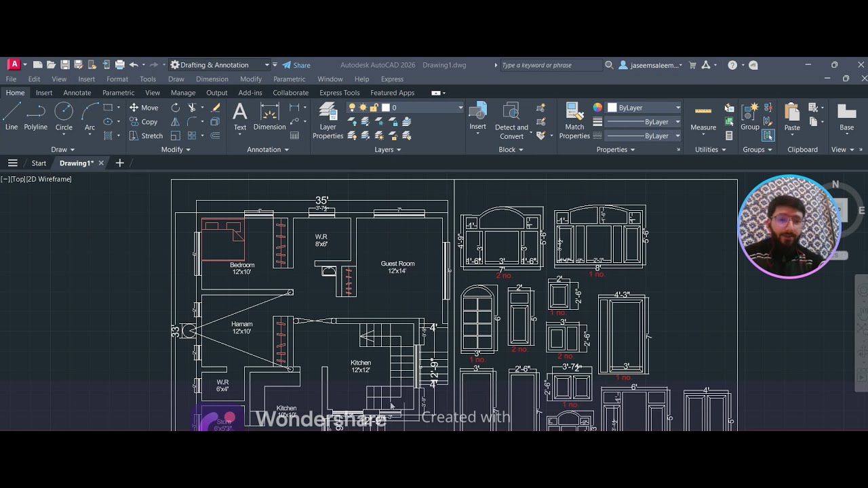Pick the Array tool

pyautogui.click(x=192, y=136)
